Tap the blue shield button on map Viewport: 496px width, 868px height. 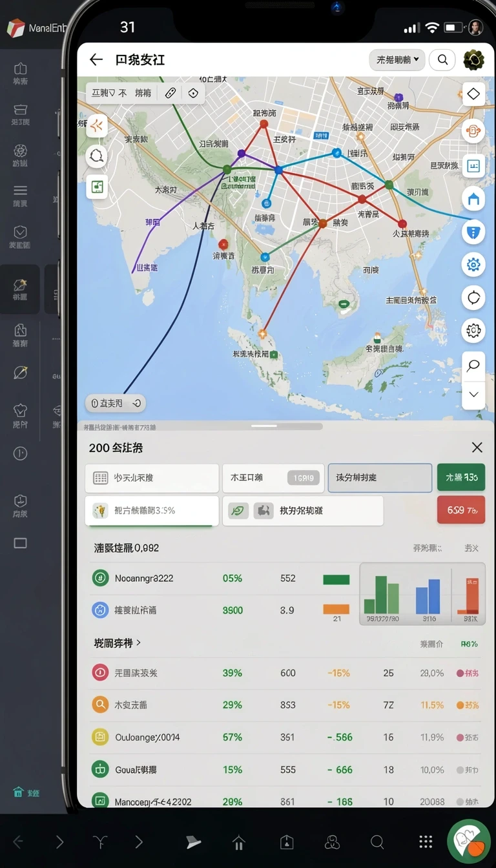[473, 232]
